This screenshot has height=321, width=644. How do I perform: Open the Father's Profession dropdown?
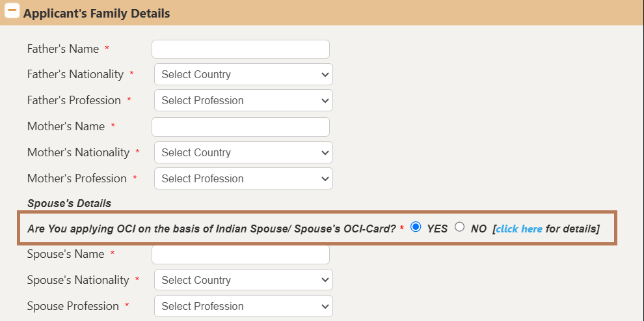click(243, 100)
